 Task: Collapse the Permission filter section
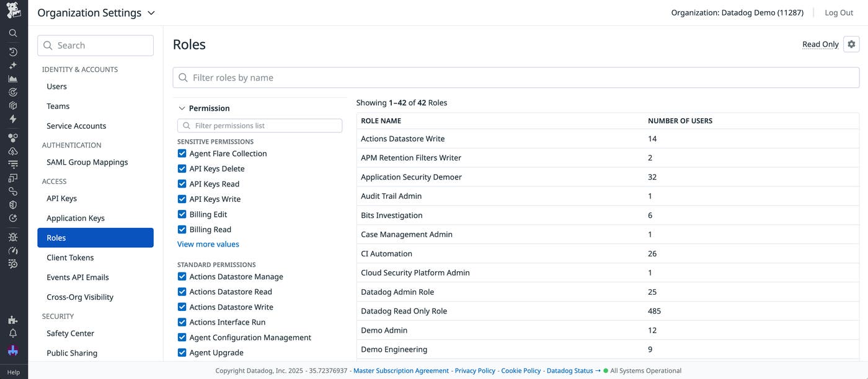click(x=182, y=107)
